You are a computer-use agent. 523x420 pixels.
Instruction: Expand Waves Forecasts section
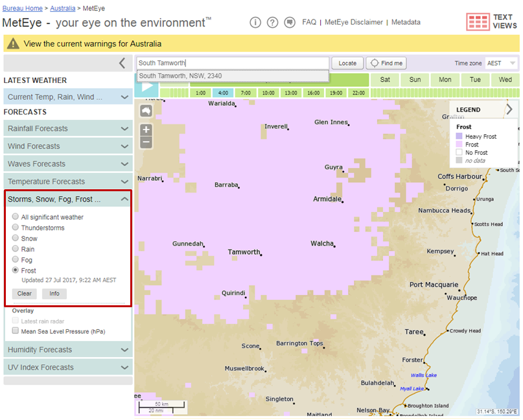click(68, 164)
